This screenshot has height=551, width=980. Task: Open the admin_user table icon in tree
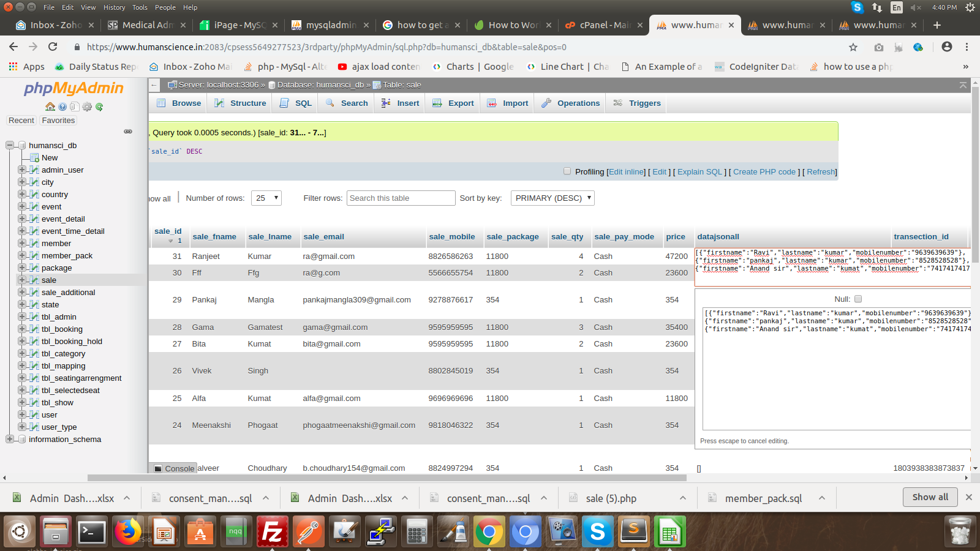point(34,170)
